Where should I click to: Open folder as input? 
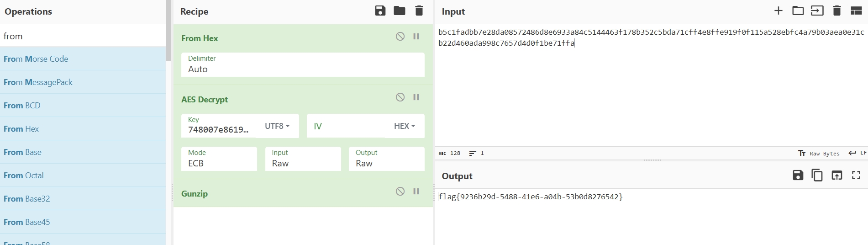(798, 11)
